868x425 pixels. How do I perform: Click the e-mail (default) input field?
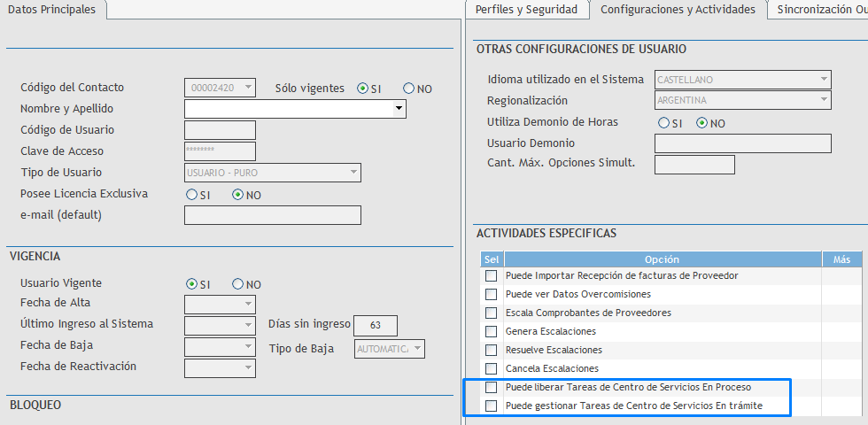(x=272, y=215)
